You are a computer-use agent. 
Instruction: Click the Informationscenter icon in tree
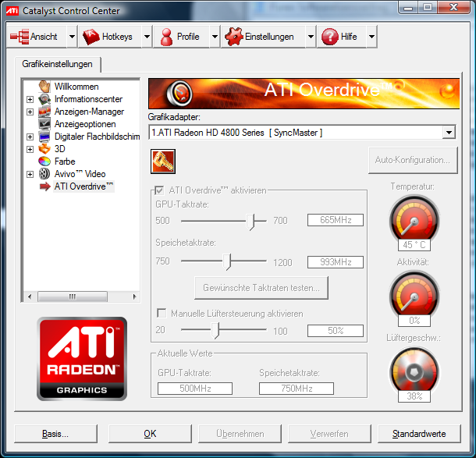coord(44,99)
